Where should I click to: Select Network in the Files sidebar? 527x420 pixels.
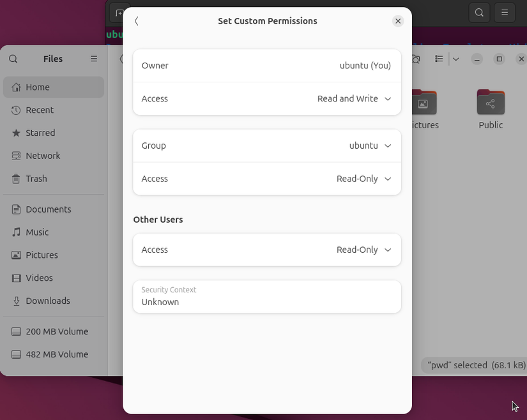tap(43, 155)
